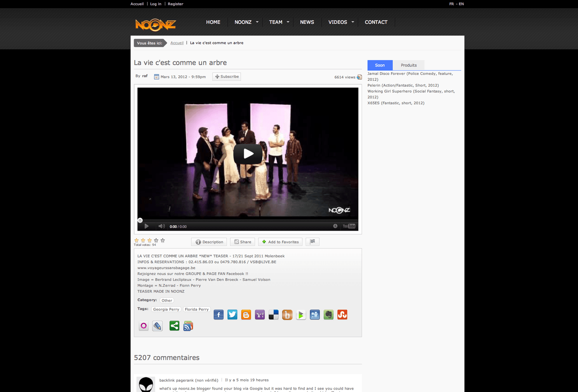Share the video on Facebook
This screenshot has width=578, height=392.
pos(219,315)
